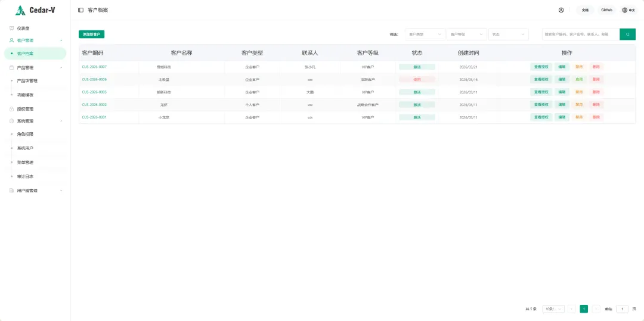This screenshot has width=644, height=321.
Task: Click the green search magnifier button
Action: coord(627,34)
